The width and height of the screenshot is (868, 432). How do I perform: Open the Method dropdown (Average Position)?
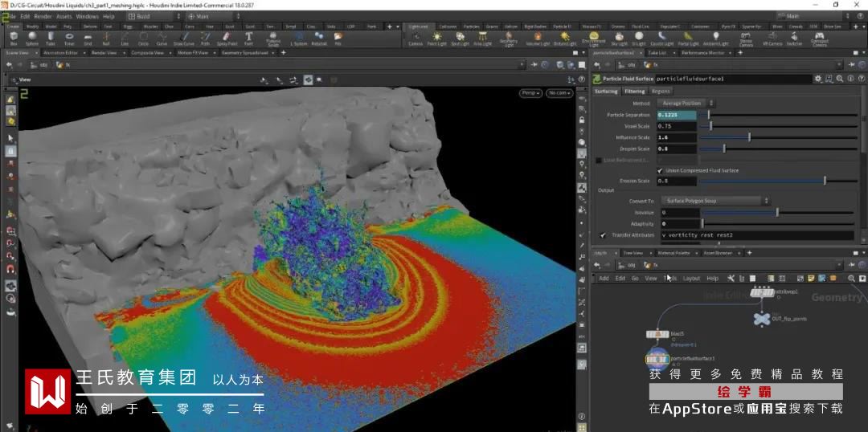686,104
